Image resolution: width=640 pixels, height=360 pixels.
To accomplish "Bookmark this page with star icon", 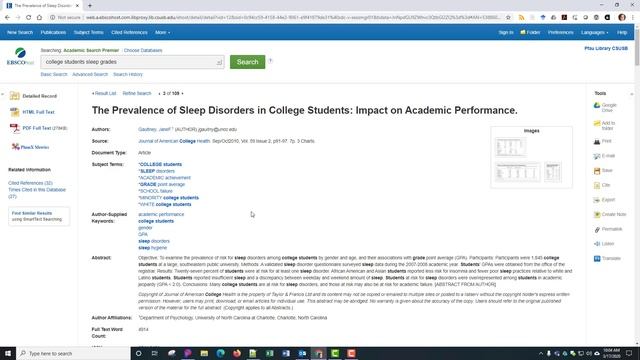I will click(508, 18).
